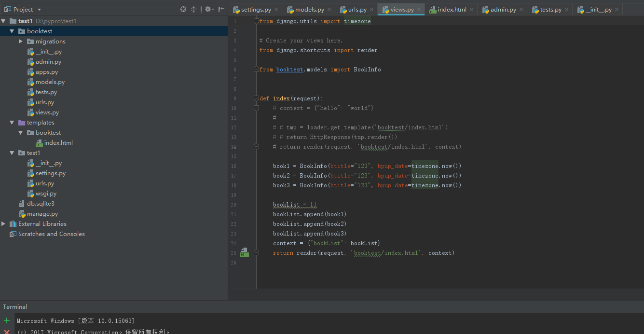The image size is (644, 334).
Task: Switch to the admin.py editor tab
Action: [503, 10]
